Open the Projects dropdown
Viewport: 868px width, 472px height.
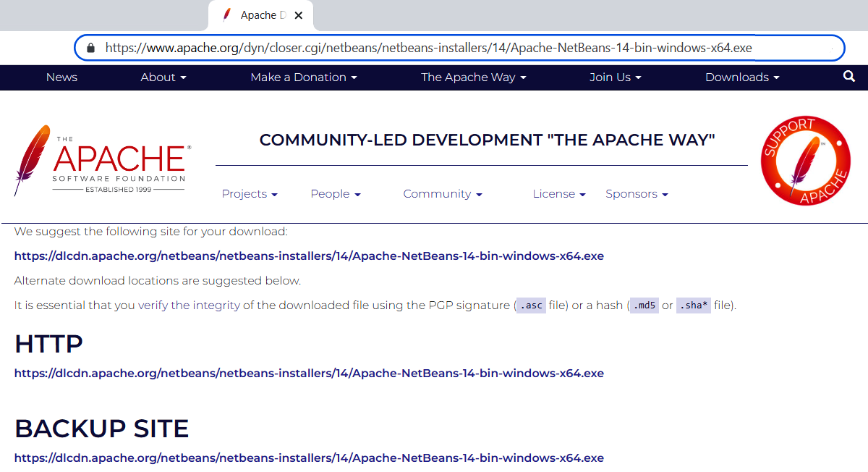[250, 194]
